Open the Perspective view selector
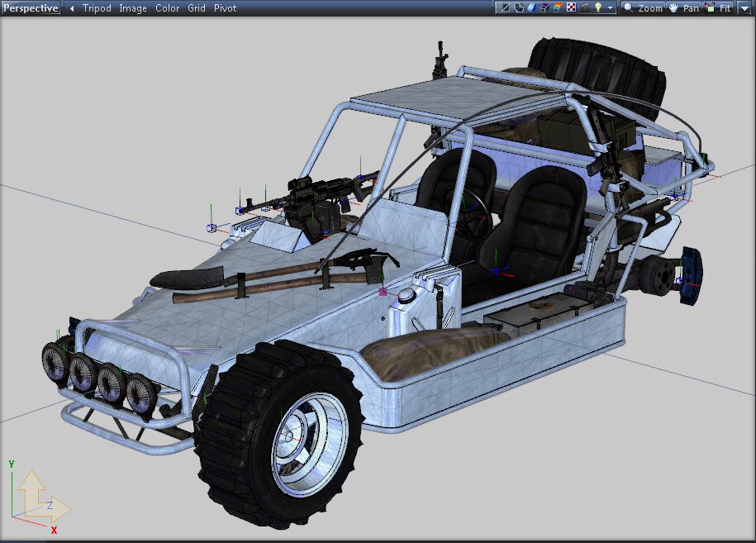The height and width of the screenshot is (543, 756). pyautogui.click(x=31, y=8)
